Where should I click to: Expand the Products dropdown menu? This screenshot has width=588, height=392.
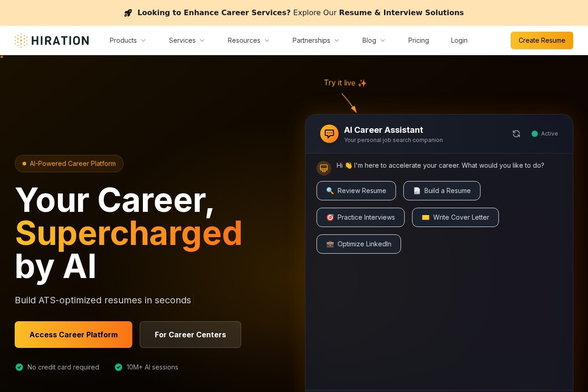pyautogui.click(x=128, y=40)
